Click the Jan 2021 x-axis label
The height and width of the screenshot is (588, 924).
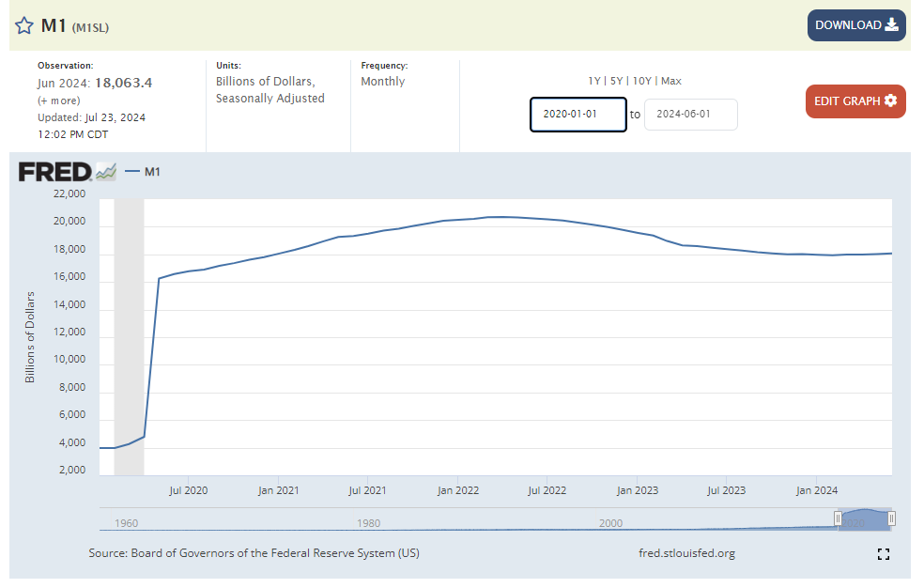[x=278, y=490]
